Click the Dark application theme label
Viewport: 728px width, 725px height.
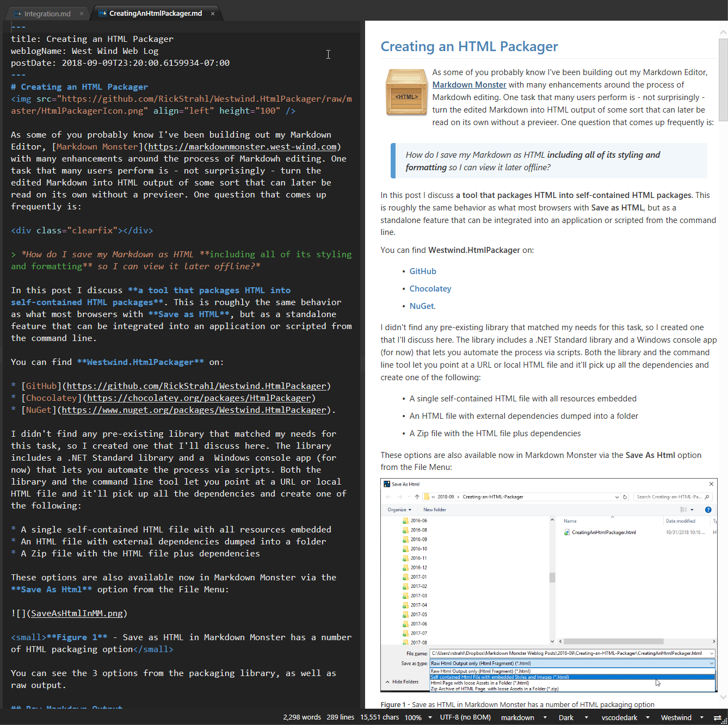[566, 717]
